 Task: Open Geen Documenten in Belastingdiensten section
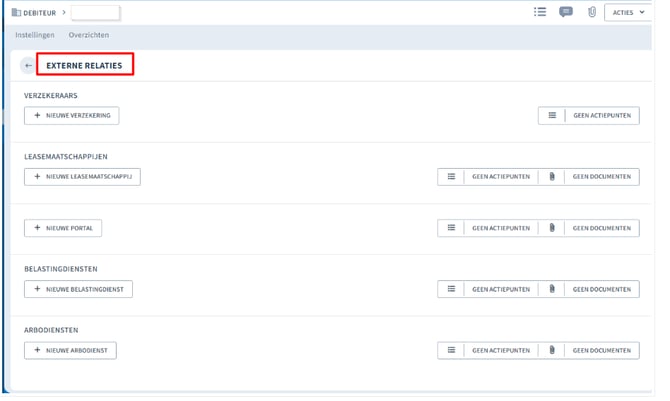(601, 290)
